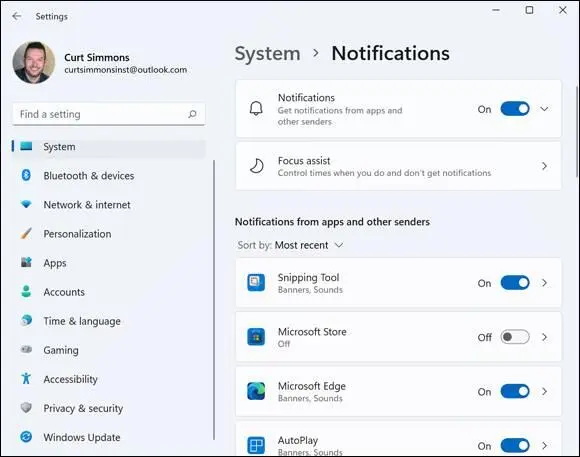Maximize the Settings window
The width and height of the screenshot is (580, 457).
point(529,10)
